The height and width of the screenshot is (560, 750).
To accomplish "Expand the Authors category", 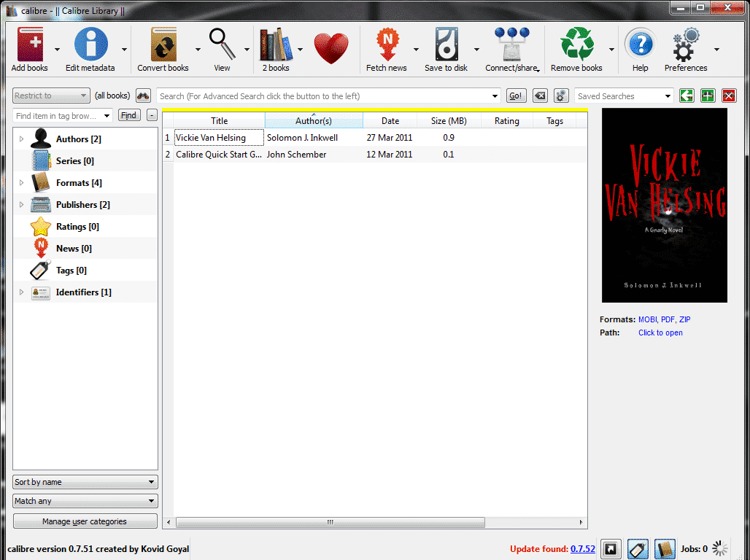I will click(x=22, y=139).
